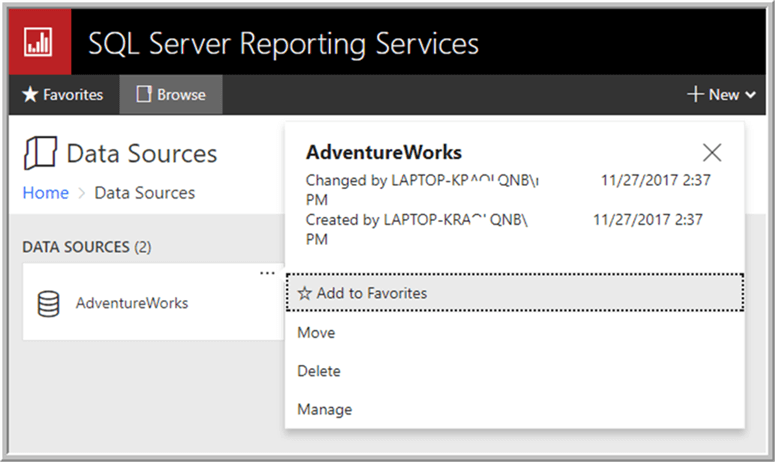Viewport: 775px width, 462px height.
Task: Open the ellipsis menu on the AdventureWorks tile
Action: coord(266,272)
